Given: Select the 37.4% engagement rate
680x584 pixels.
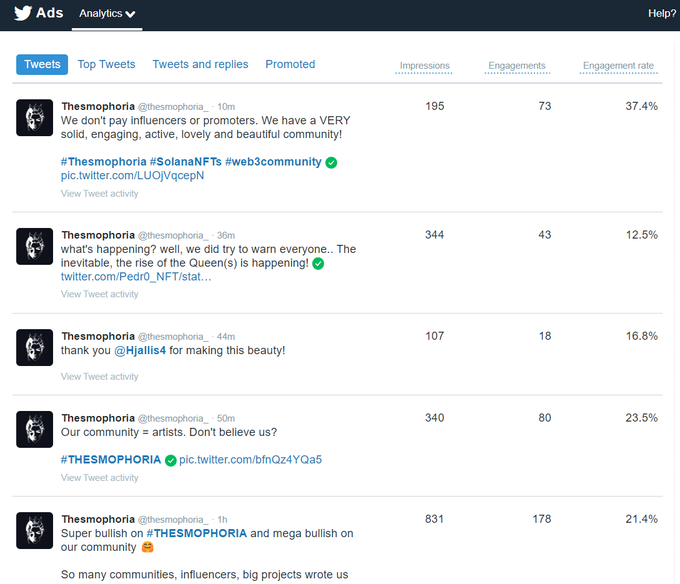Looking at the screenshot, I should pyautogui.click(x=641, y=106).
